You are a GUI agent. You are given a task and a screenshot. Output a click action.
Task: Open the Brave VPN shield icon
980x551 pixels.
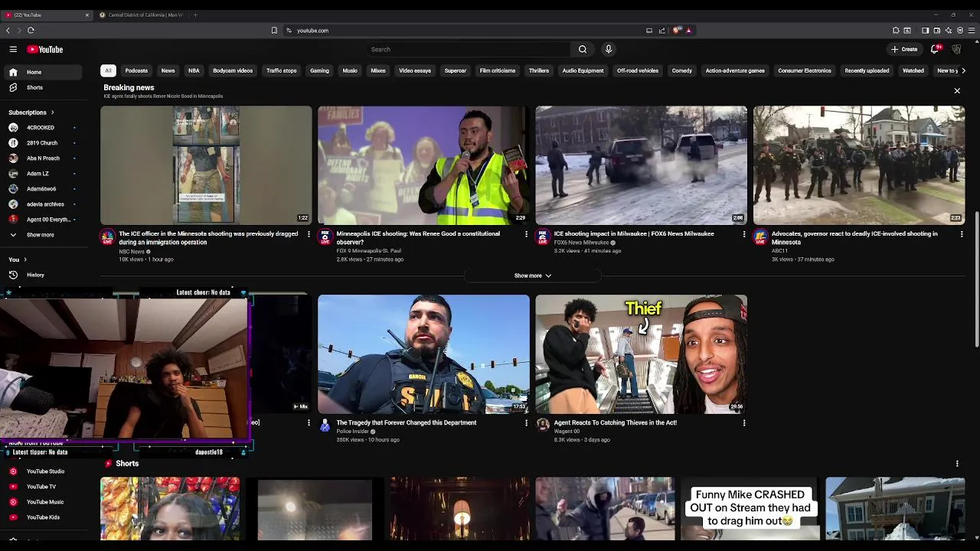click(960, 31)
